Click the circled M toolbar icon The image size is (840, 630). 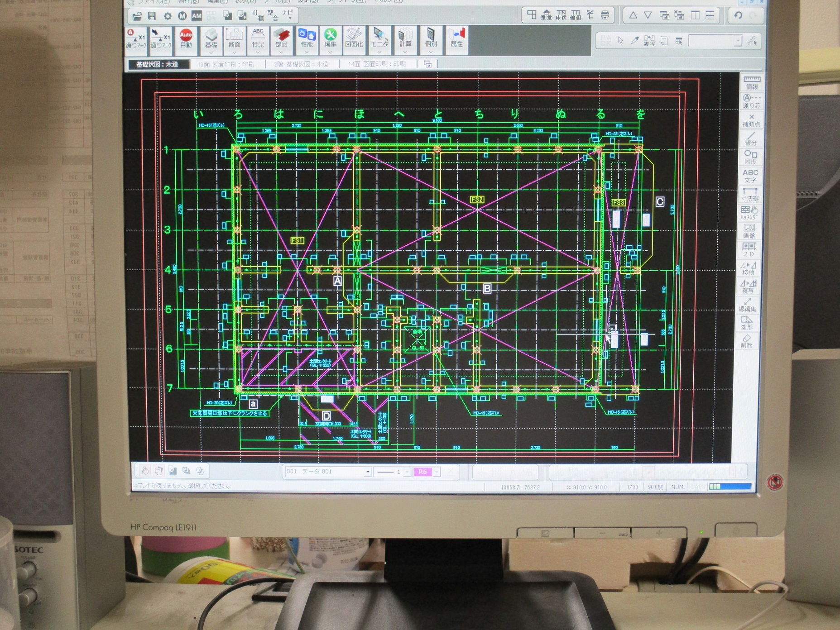click(x=182, y=16)
